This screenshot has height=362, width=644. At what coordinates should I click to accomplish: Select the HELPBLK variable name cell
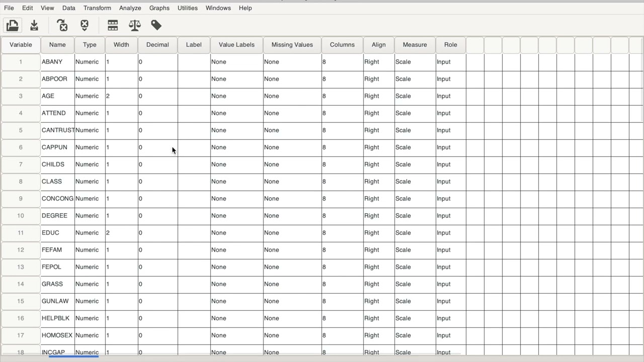tap(57, 318)
